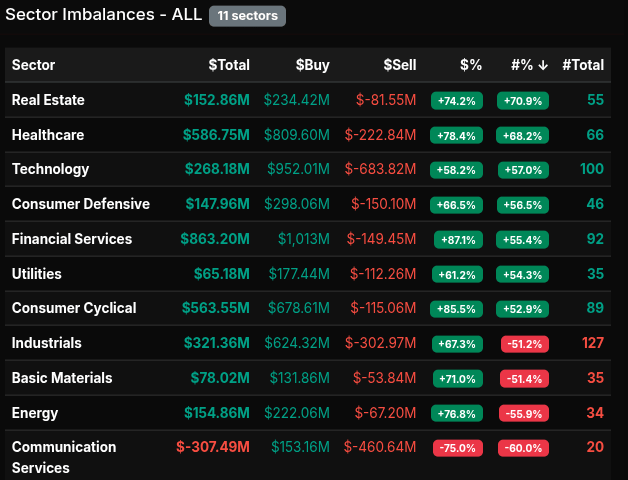Sort by the #Total column header
This screenshot has height=480, width=628.
[x=583, y=65]
